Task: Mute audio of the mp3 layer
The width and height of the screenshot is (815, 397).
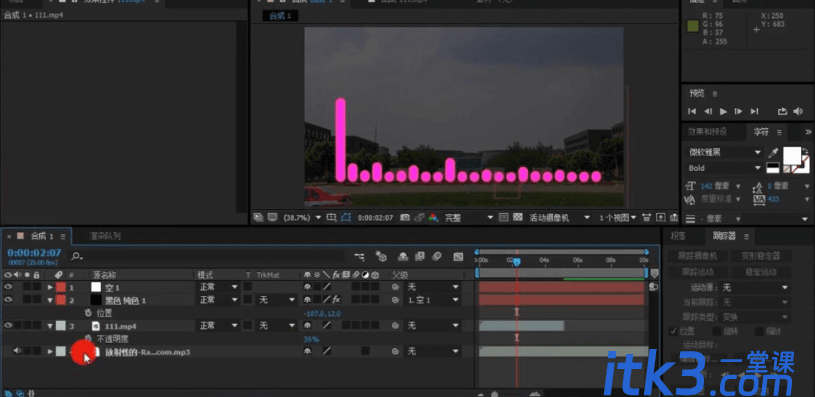Action: pos(17,351)
